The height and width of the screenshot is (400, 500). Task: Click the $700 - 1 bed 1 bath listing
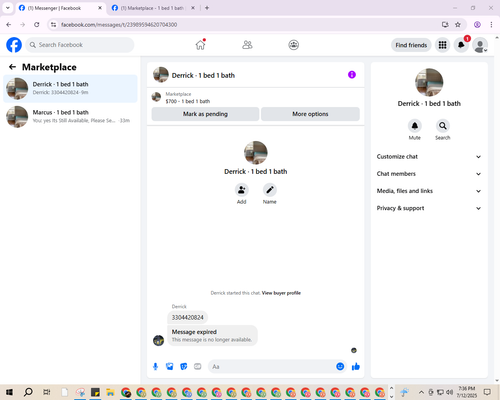pyautogui.click(x=188, y=101)
